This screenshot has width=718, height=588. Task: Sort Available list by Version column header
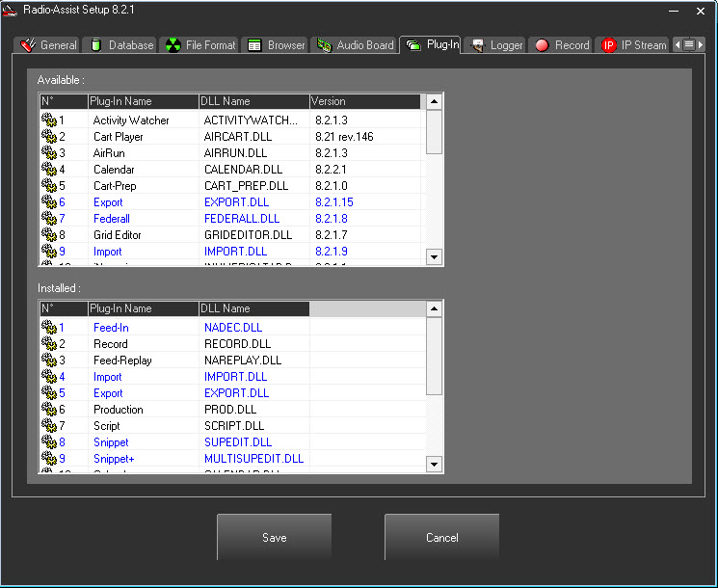pos(364,101)
